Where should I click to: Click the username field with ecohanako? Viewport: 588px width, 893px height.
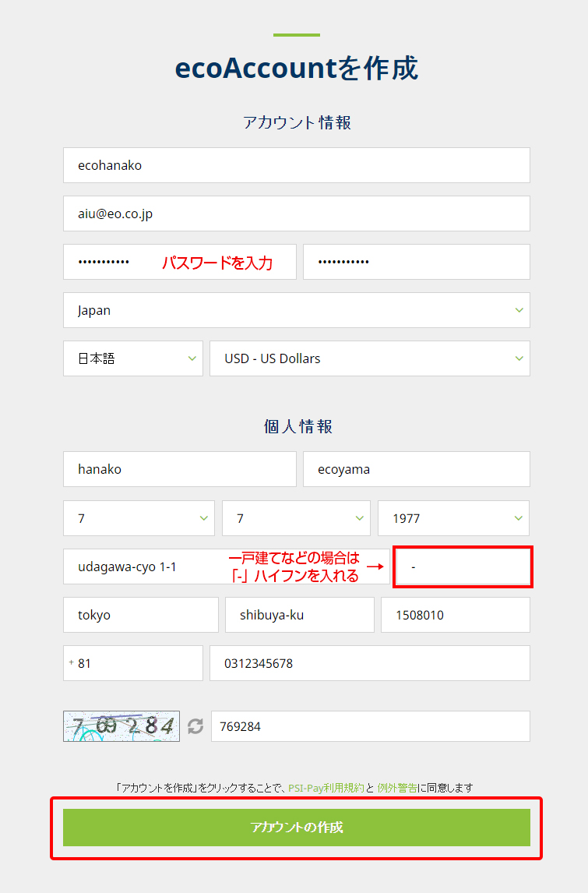[x=297, y=165]
